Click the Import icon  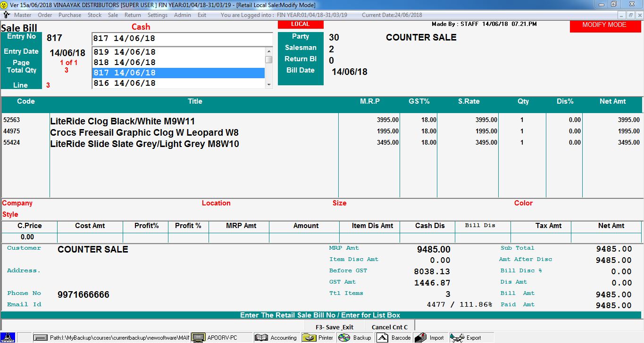click(x=420, y=337)
